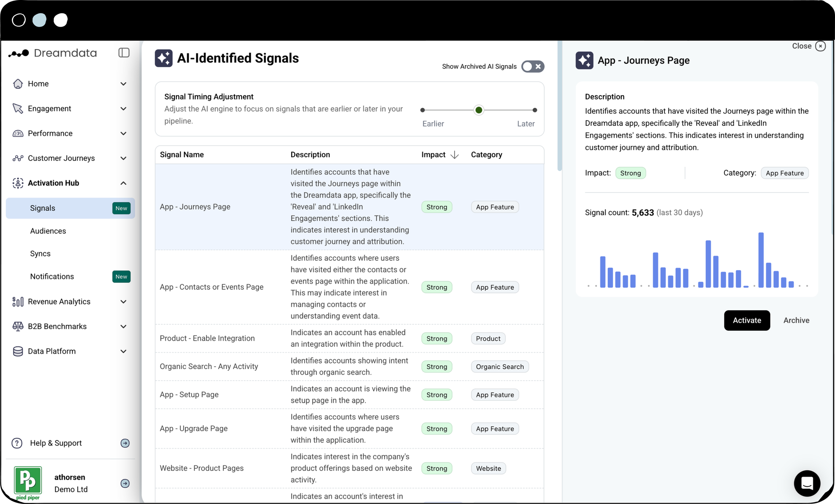Click the Home house icon
Image resolution: width=835 pixels, height=504 pixels.
click(18, 84)
